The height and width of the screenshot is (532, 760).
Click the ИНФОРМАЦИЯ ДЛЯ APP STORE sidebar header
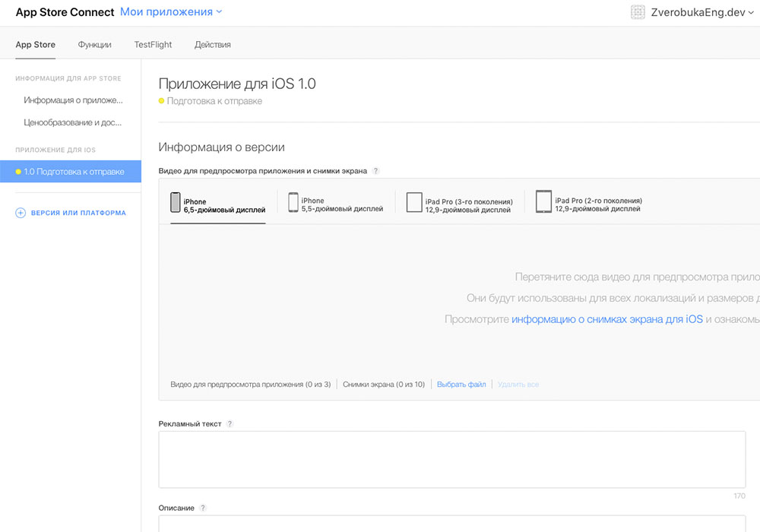[x=68, y=78]
